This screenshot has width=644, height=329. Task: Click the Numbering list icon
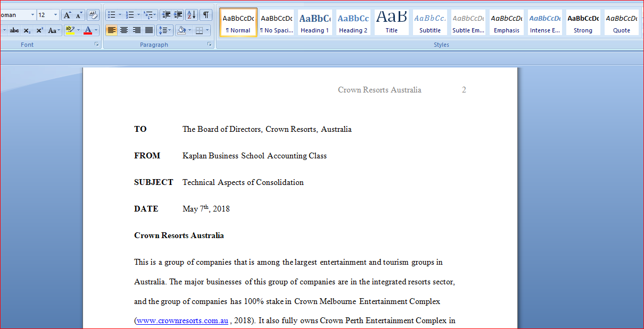[x=130, y=15]
